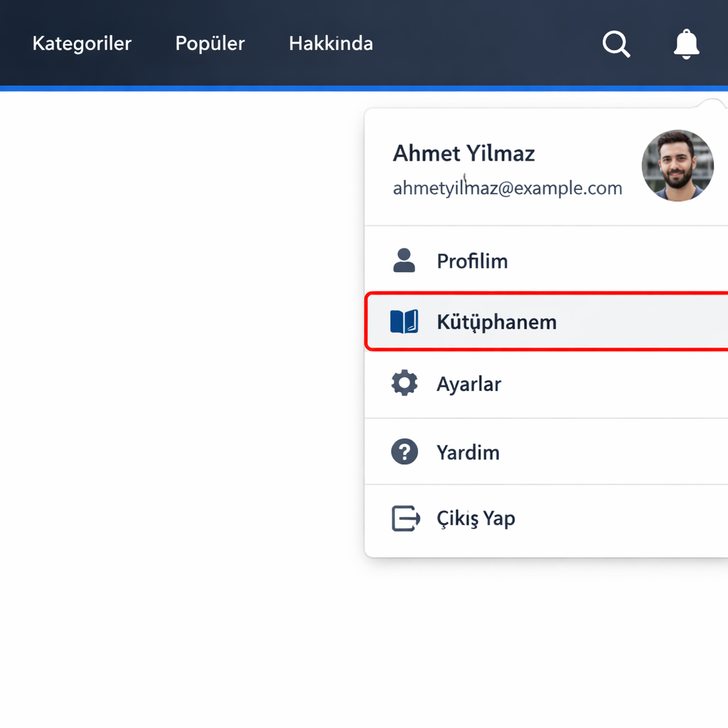This screenshot has height=728, width=728.
Task: Open the Kategoriler navigation menu
Action: [x=82, y=43]
